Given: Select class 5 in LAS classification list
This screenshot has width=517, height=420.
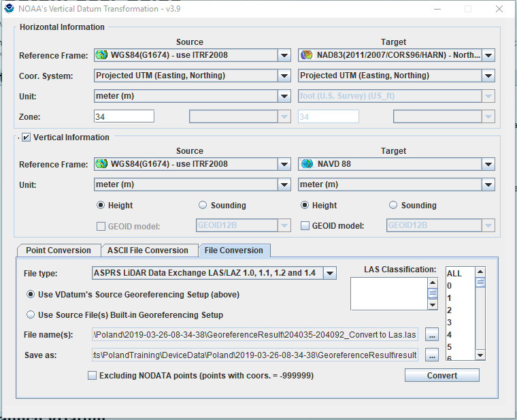Looking at the screenshot, I should pyautogui.click(x=461, y=346).
